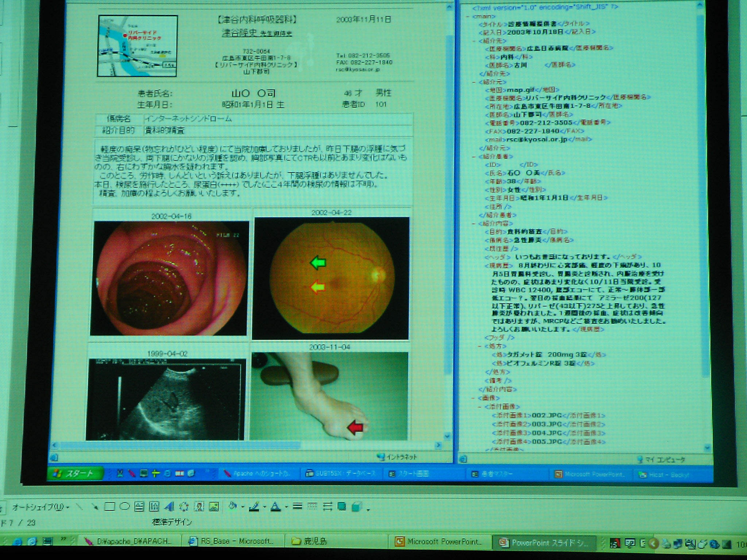This screenshot has height=560, width=747.
Task: Open D:¥apache taskbar window
Action: [x=129, y=541]
